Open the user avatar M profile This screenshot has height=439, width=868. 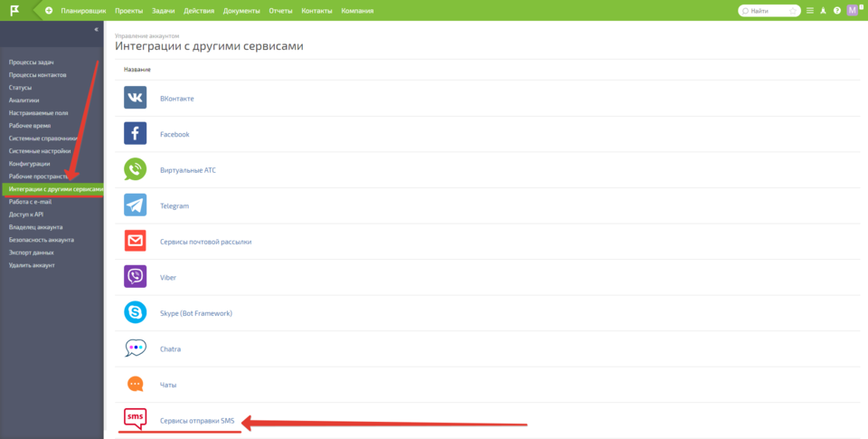tap(852, 10)
